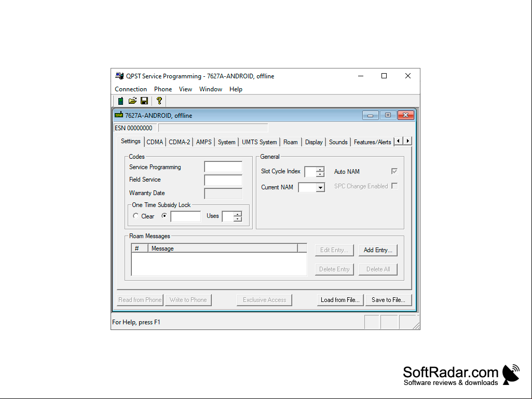532x399 pixels.
Task: Switch to the UMTS System tab
Action: [x=259, y=142]
